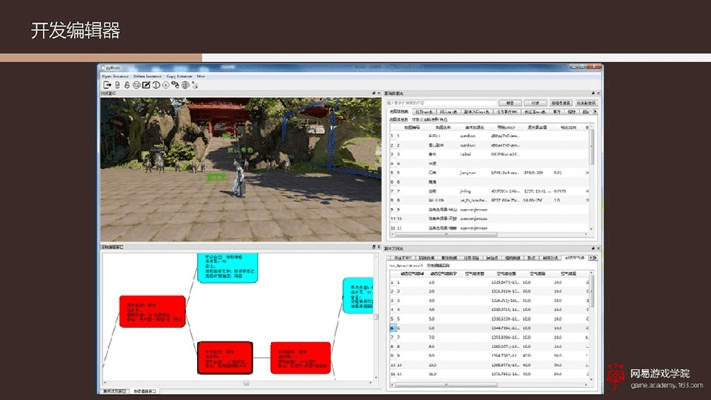Click the circled letter A toolbar icon
This screenshot has width=711, height=400.
point(166,85)
